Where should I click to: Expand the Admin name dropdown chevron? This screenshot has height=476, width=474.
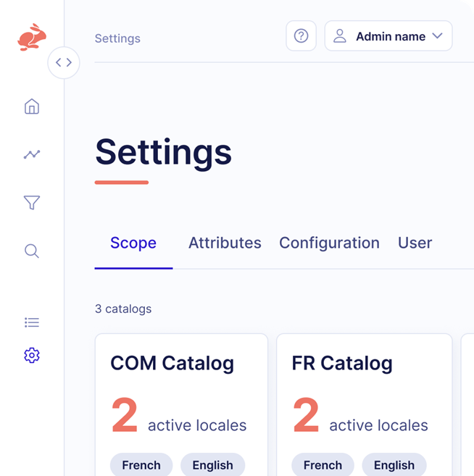[437, 36]
